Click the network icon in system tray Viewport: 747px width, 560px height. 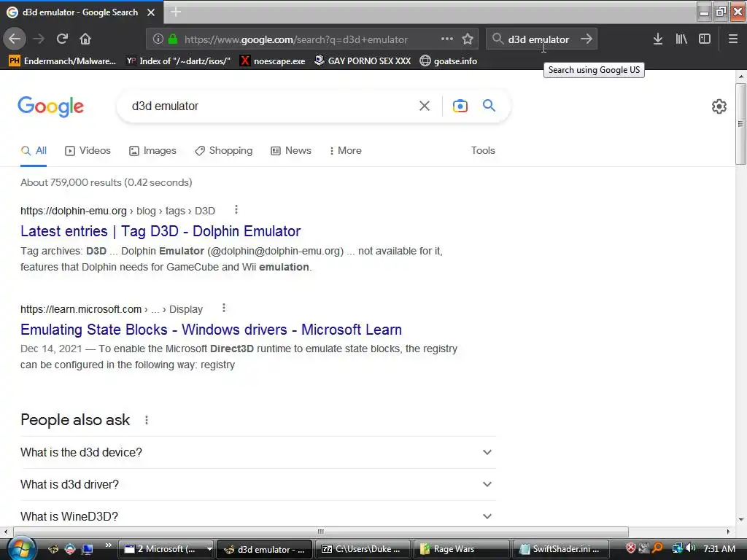click(677, 548)
